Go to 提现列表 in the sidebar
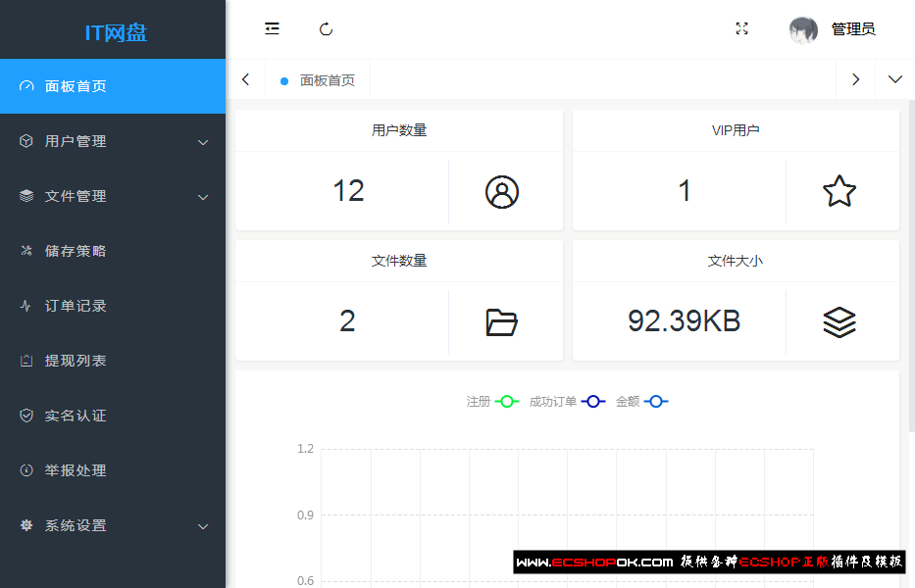 coord(113,361)
